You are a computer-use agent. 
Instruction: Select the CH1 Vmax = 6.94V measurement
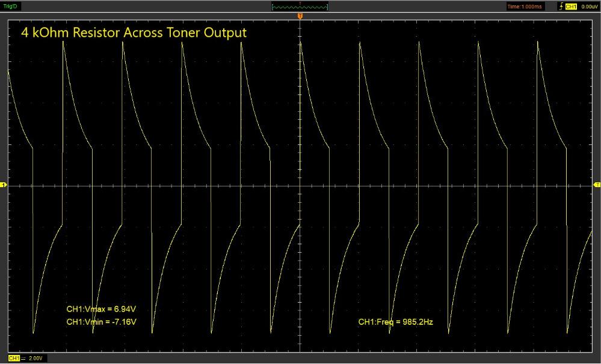point(101,309)
